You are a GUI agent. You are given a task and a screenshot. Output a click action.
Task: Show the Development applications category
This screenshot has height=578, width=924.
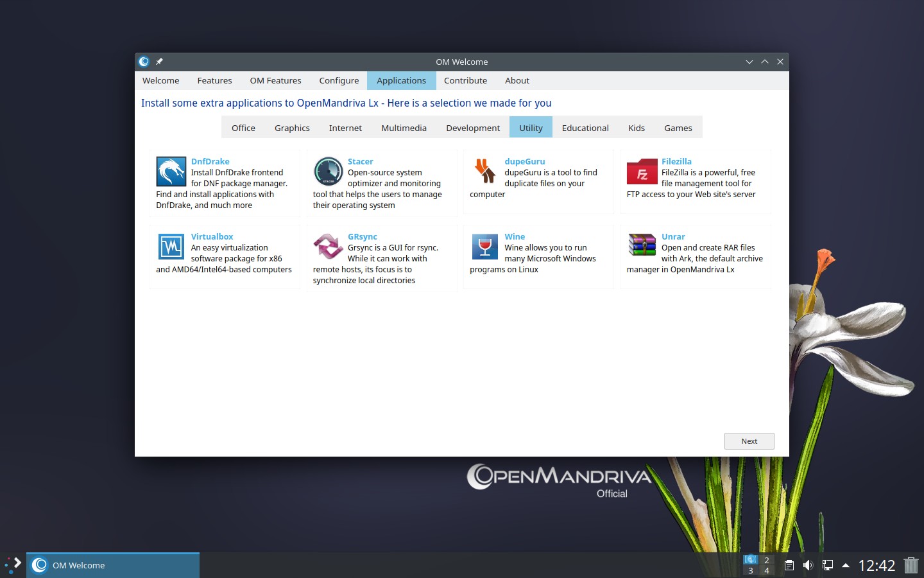[x=473, y=128]
